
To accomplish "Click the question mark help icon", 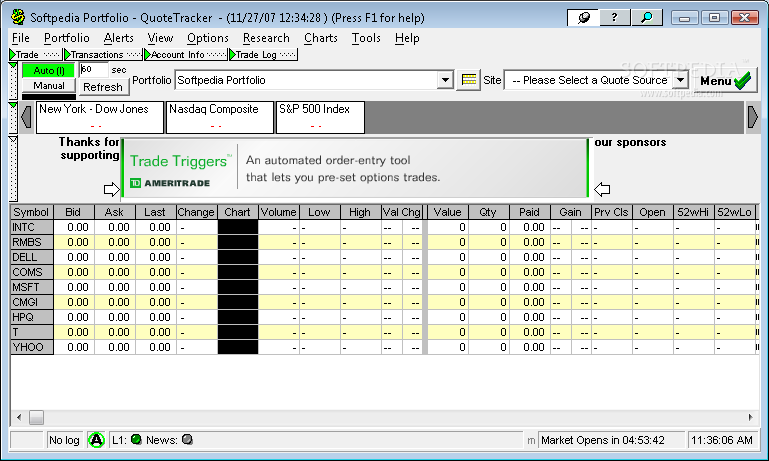I will coord(614,18).
